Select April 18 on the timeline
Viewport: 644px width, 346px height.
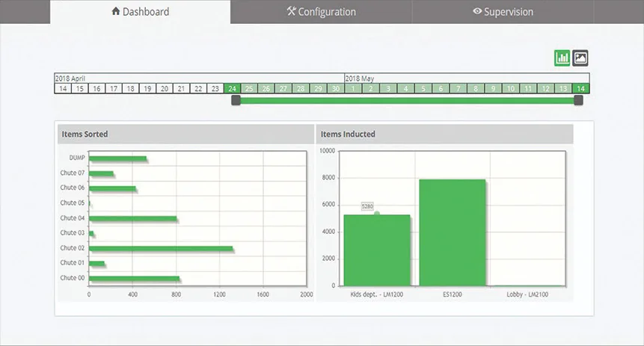(x=131, y=88)
